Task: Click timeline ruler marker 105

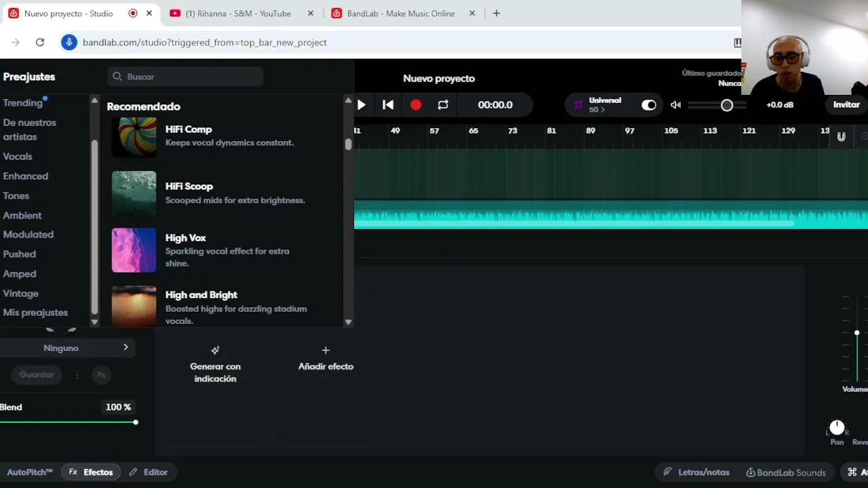Action: point(671,131)
